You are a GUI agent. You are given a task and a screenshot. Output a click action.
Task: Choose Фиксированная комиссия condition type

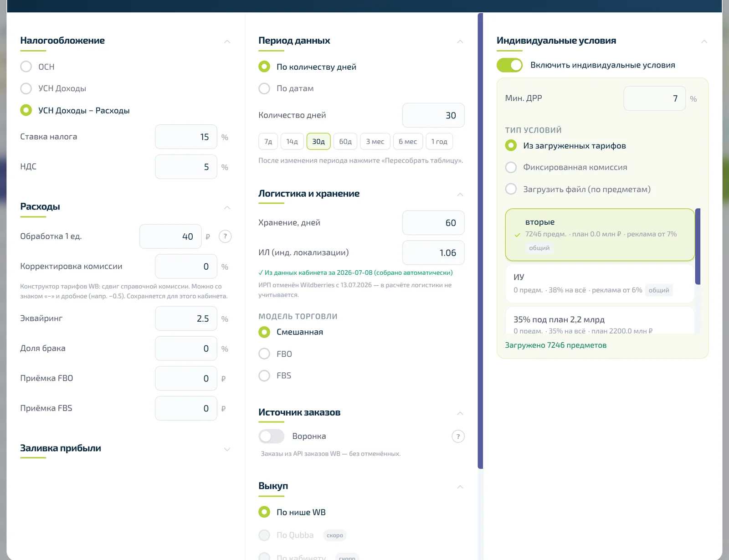[x=511, y=167]
